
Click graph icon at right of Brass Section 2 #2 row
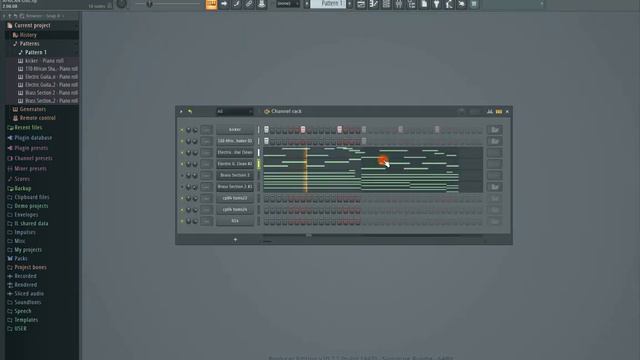pyautogui.click(x=494, y=187)
